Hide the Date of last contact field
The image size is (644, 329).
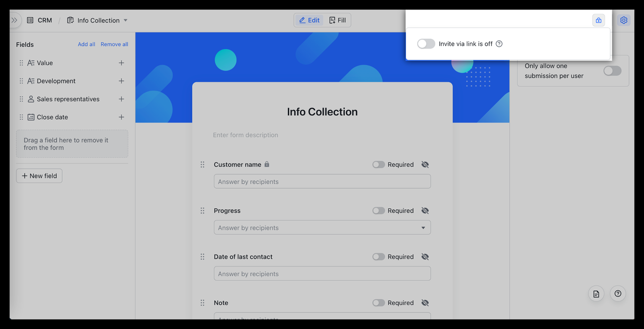click(x=425, y=257)
